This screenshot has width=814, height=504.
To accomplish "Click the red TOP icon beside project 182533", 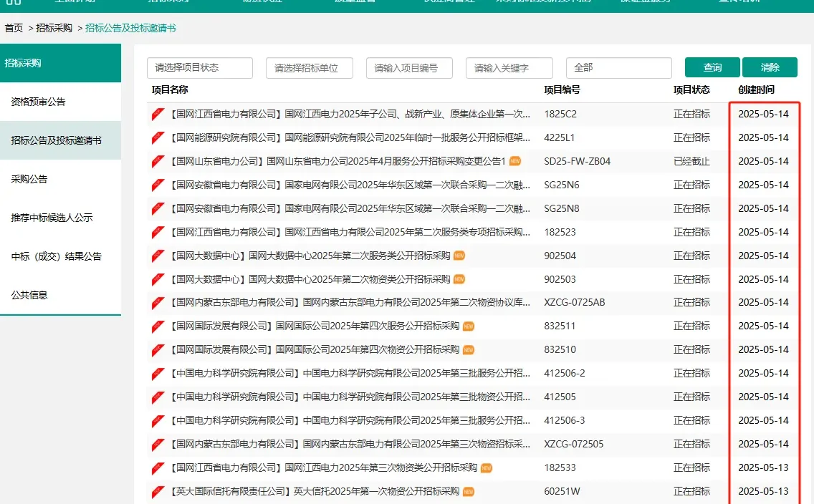I will click(158, 467).
